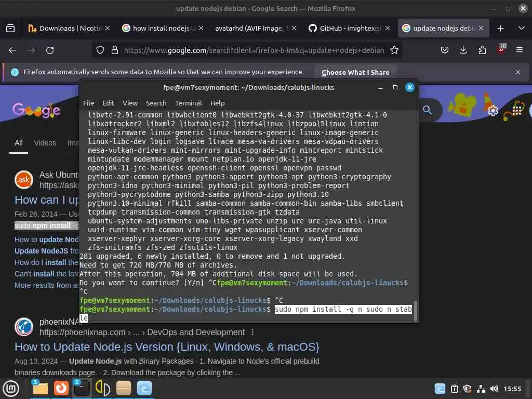
Task: Expand the list all tabs chevron
Action: [x=522, y=28]
